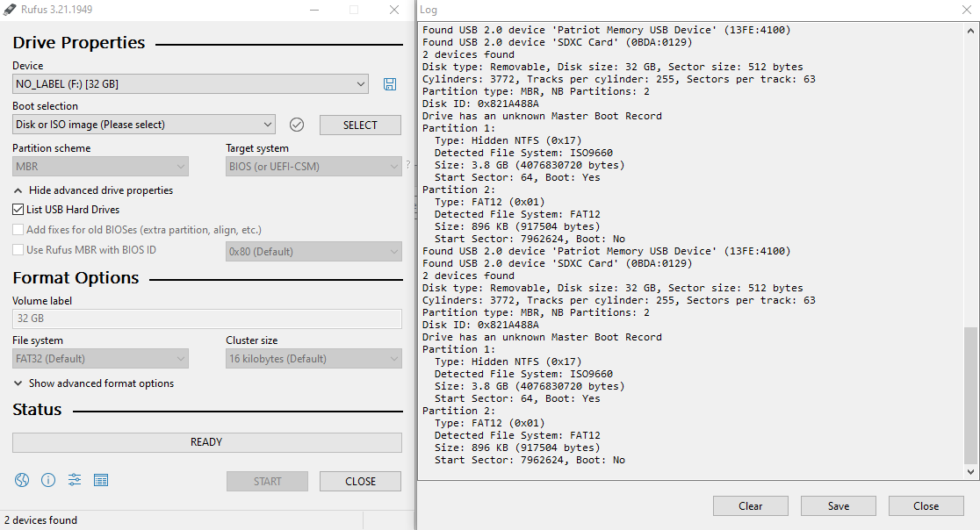Image resolution: width=980 pixels, height=530 pixels.
Task: Open the Device dropdown NO_LABEL (F:)
Action: (190, 83)
